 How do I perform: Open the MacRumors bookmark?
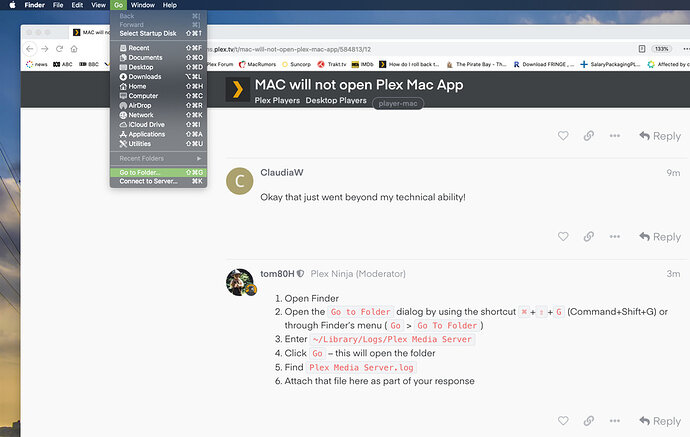click(257, 64)
